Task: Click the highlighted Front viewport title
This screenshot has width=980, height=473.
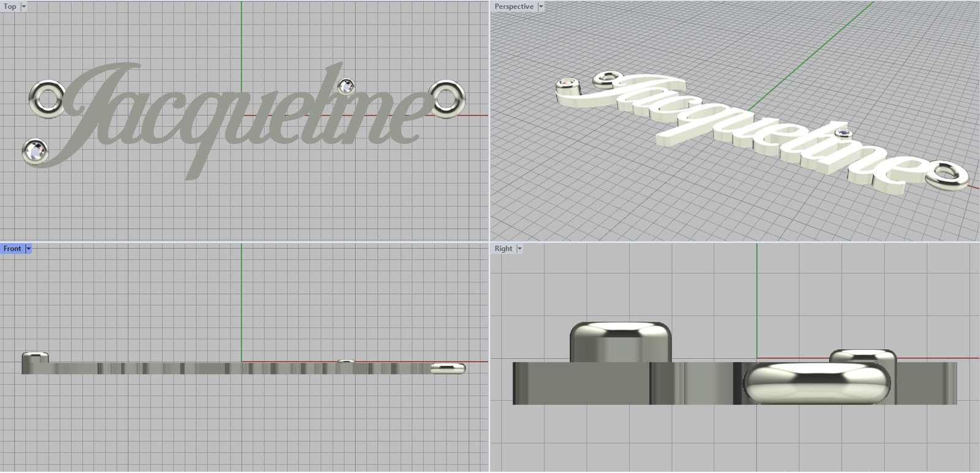Action: coord(12,249)
